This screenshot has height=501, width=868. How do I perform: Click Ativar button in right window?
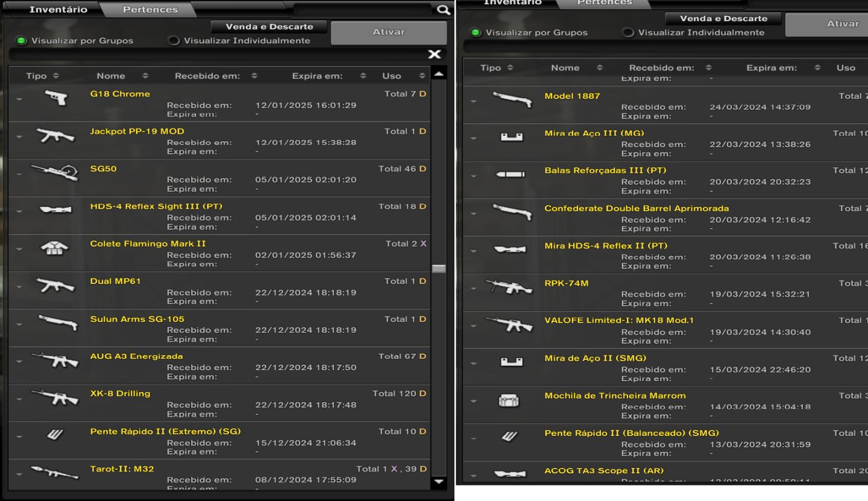(826, 24)
